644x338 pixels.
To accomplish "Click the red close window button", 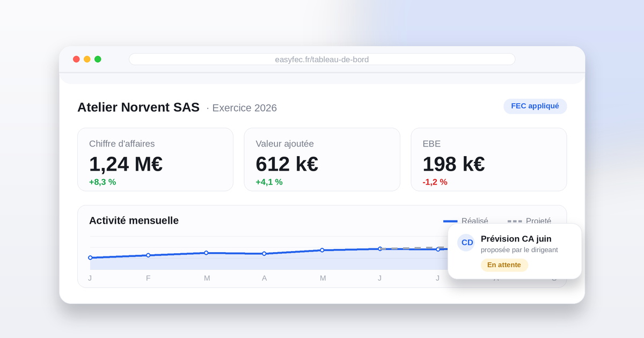I will [x=76, y=59].
